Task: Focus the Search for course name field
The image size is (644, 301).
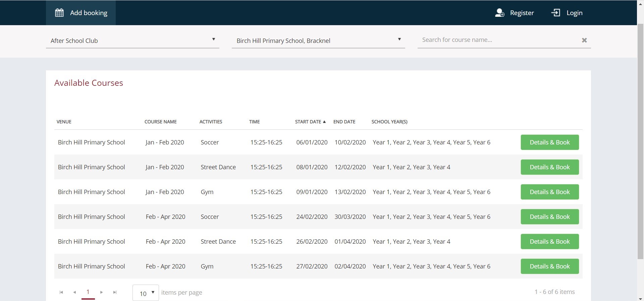Action: tap(498, 40)
